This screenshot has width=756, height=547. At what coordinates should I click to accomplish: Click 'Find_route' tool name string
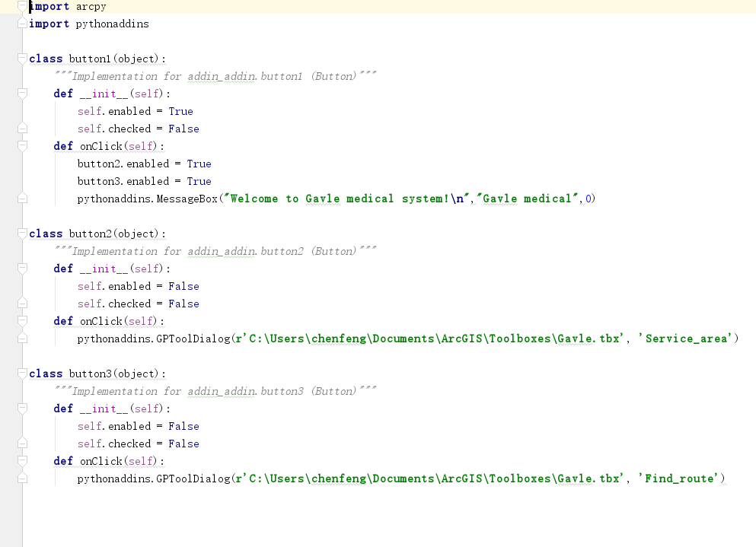click(679, 479)
